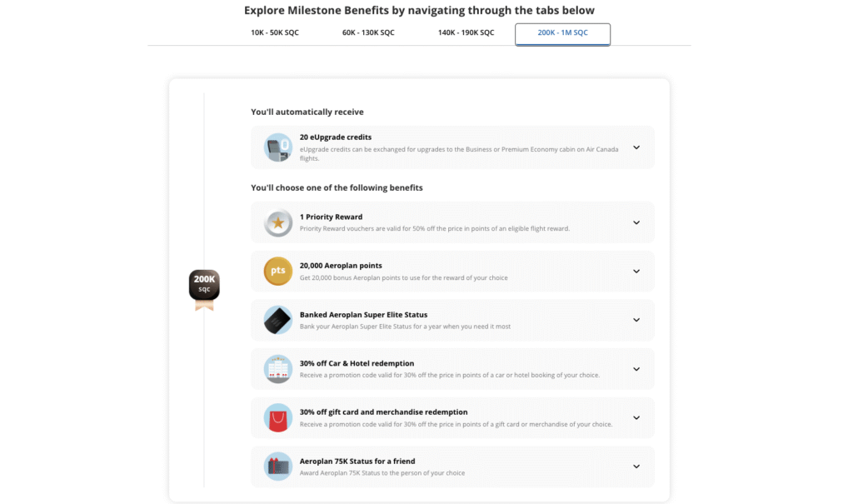Select the Priority Reward star icon

277,222
